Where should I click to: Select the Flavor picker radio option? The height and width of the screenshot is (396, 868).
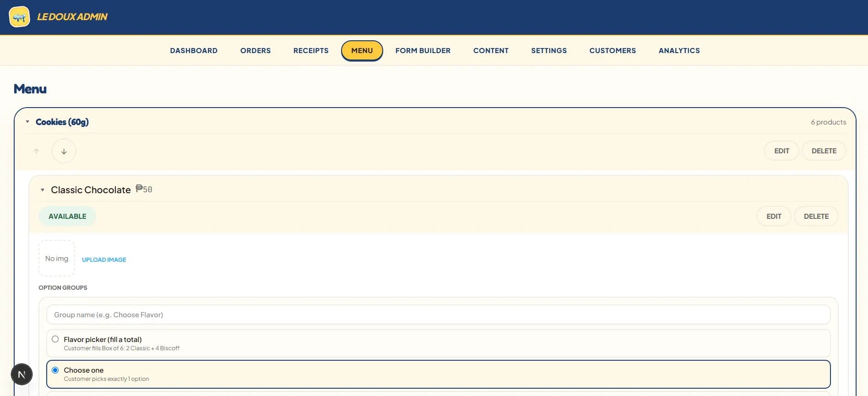[x=55, y=339]
